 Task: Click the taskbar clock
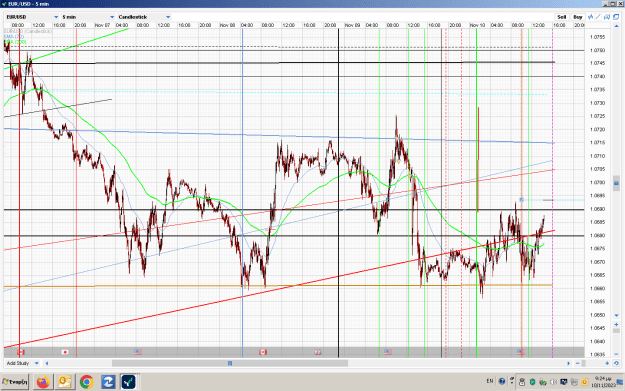pyautogui.click(x=602, y=381)
